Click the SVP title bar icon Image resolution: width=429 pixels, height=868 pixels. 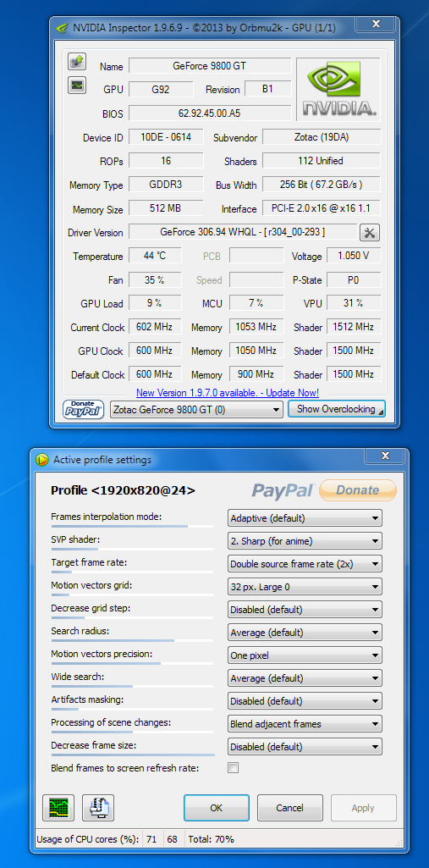pos(42,460)
